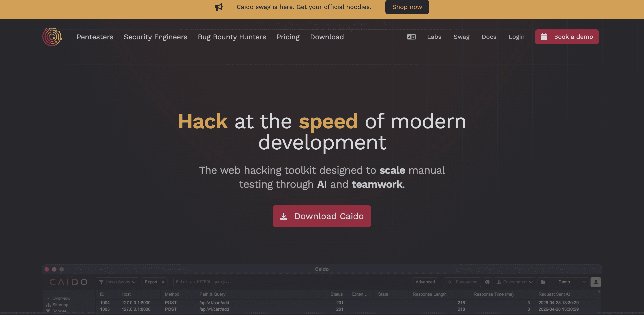Click the Shop now banner button
This screenshot has height=315, width=644.
pyautogui.click(x=407, y=7)
